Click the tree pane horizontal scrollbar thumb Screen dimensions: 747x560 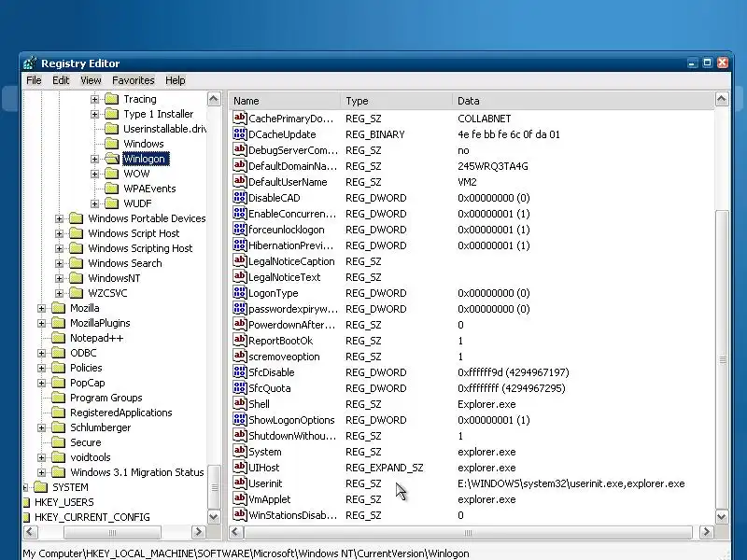(112, 532)
